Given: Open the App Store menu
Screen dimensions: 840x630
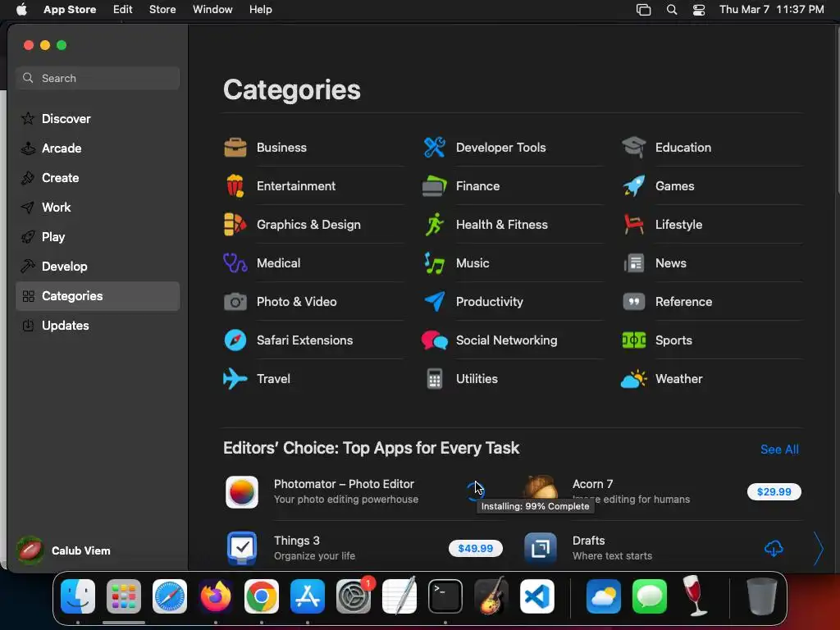Looking at the screenshot, I should click(70, 10).
